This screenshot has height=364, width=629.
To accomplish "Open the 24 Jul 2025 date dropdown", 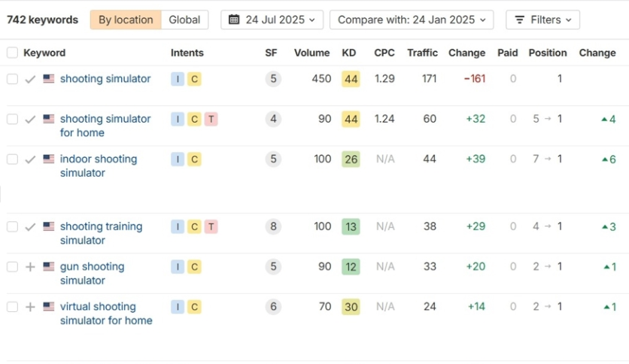I will click(x=272, y=20).
